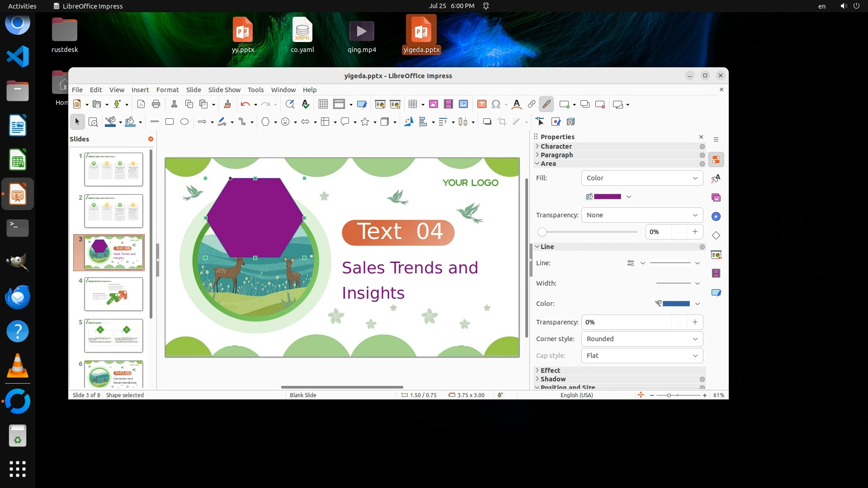Screen dimensions: 868x488
Task: Toggle Display Grid in toolbar
Action: click(x=323, y=104)
